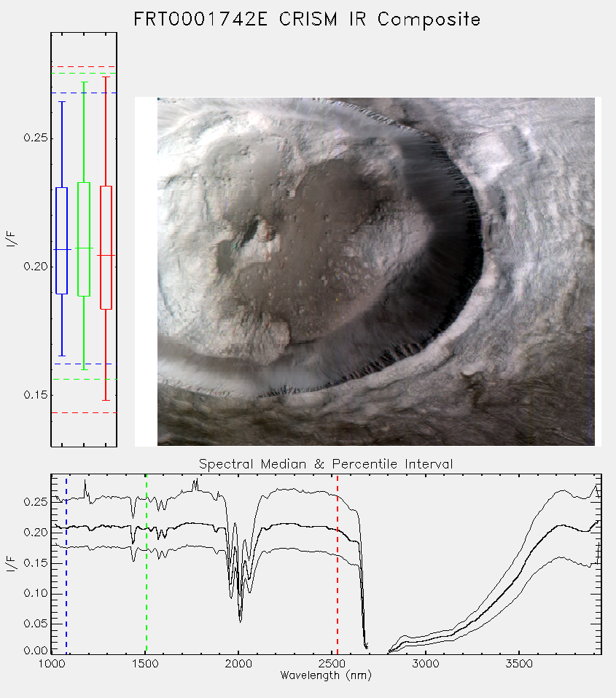Select the red box plot box

pos(106,248)
